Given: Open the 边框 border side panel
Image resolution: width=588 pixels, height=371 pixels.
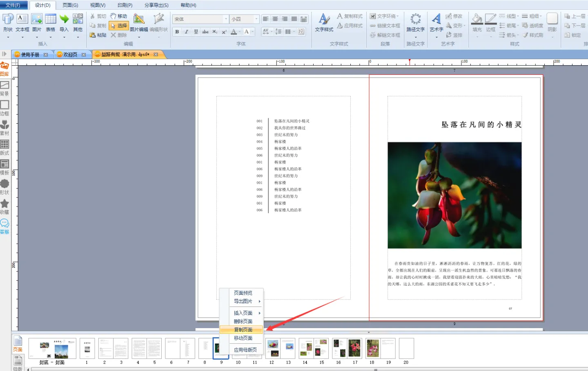Looking at the screenshot, I should point(4,108).
